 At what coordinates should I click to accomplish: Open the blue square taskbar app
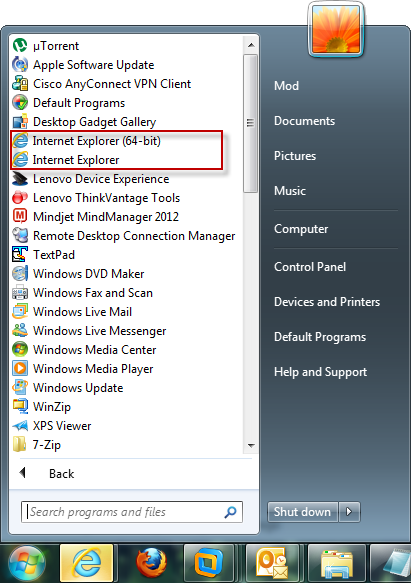tap(209, 563)
